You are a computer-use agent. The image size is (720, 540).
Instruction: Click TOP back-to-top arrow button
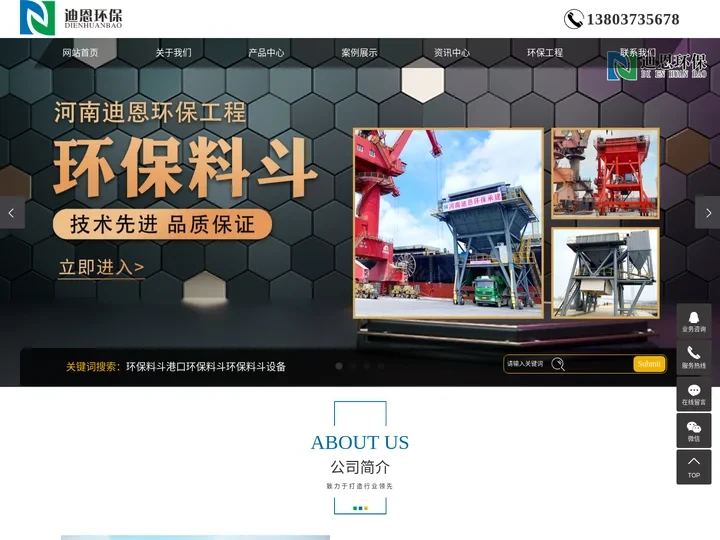click(694, 467)
